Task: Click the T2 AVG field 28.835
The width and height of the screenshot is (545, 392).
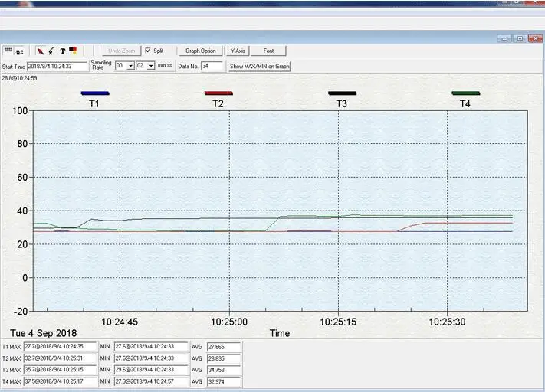Action: click(x=224, y=358)
